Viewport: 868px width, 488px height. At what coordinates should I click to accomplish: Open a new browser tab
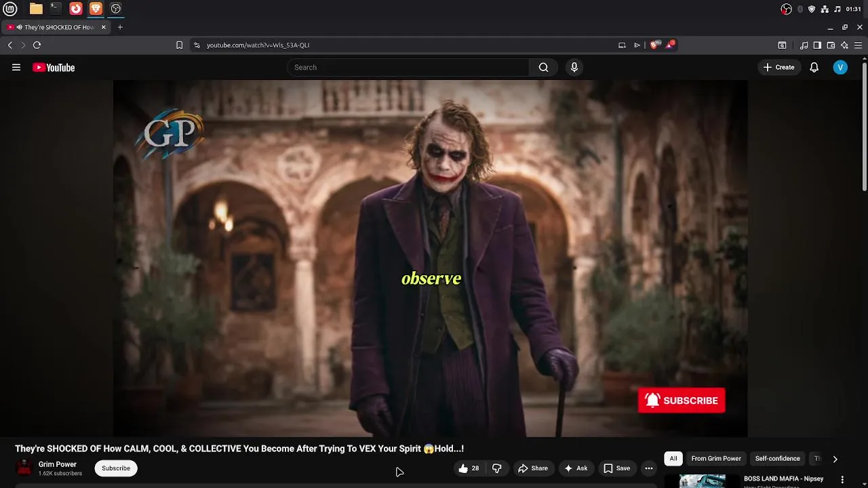click(120, 27)
